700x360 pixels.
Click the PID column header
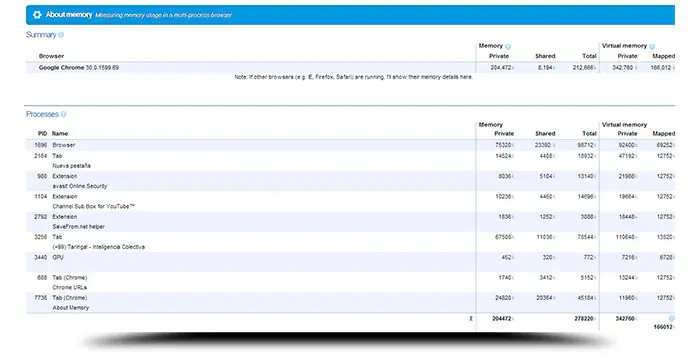[42, 134]
